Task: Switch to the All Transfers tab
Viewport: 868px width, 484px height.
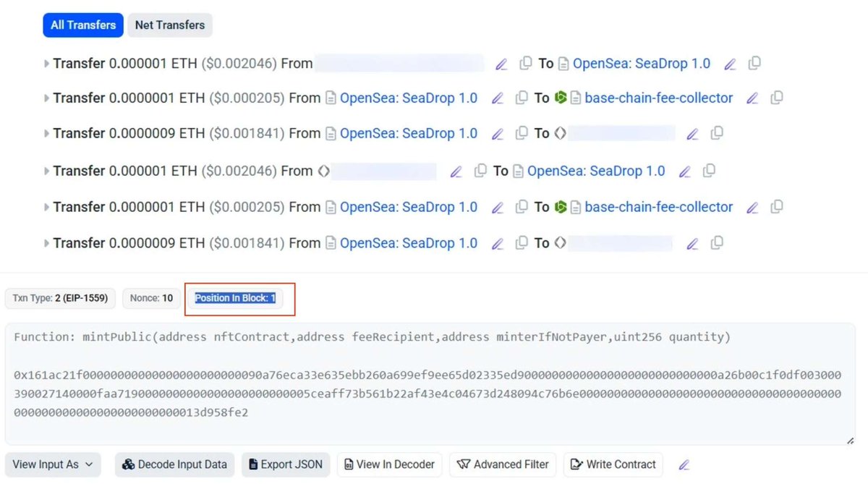Action: [x=83, y=25]
